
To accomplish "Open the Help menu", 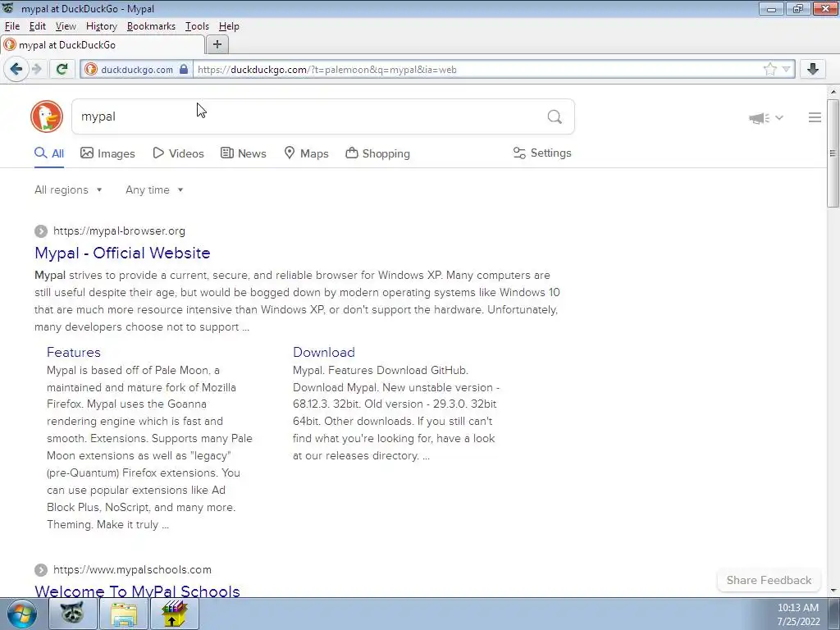I will pos(229,26).
